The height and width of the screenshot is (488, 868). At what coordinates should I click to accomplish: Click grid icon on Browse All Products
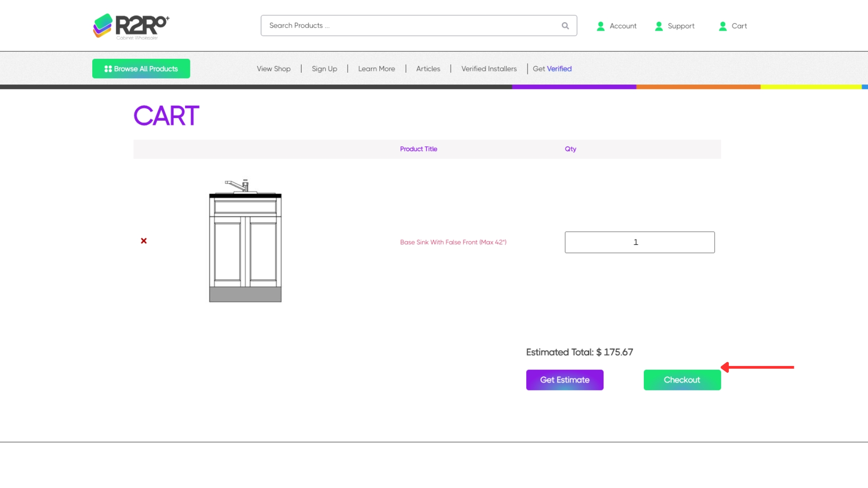click(x=108, y=69)
